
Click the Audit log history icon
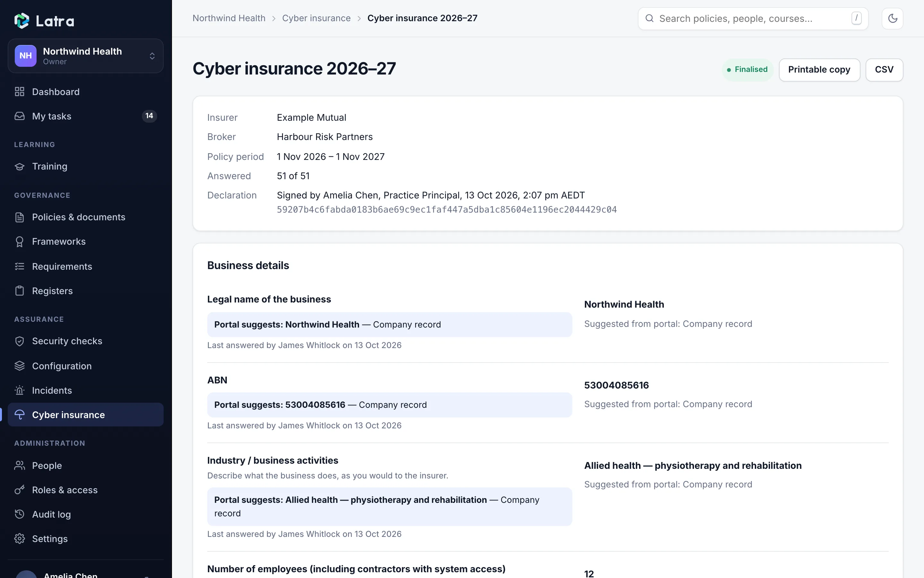[x=20, y=514]
